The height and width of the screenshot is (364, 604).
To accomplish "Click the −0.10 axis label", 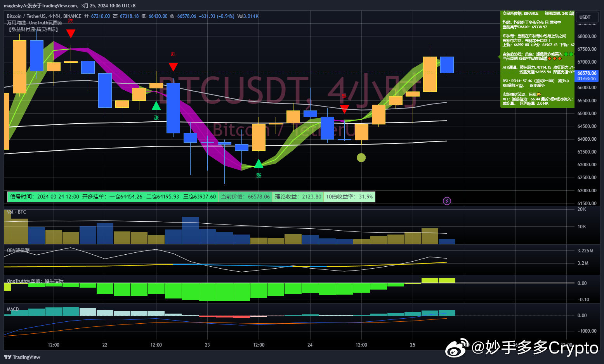I will click(x=583, y=300).
